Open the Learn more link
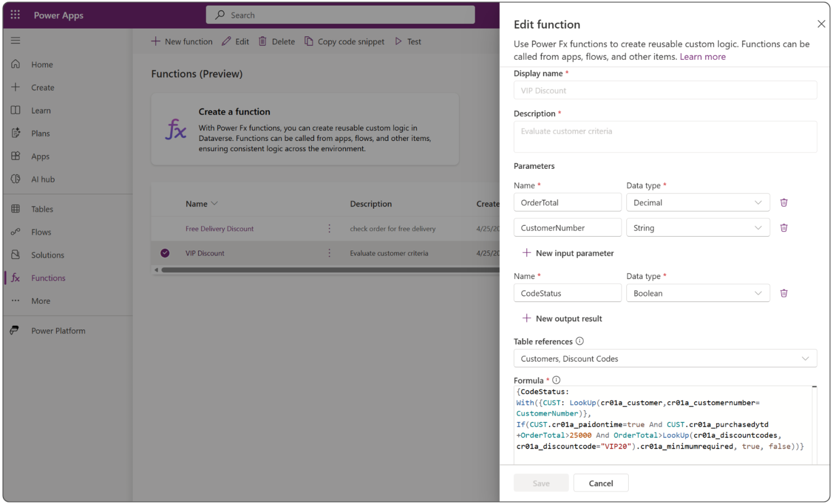The image size is (833, 504). tap(703, 56)
